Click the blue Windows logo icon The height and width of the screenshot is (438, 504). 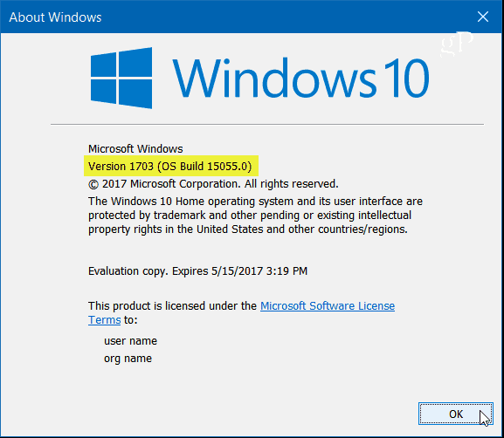point(121,78)
